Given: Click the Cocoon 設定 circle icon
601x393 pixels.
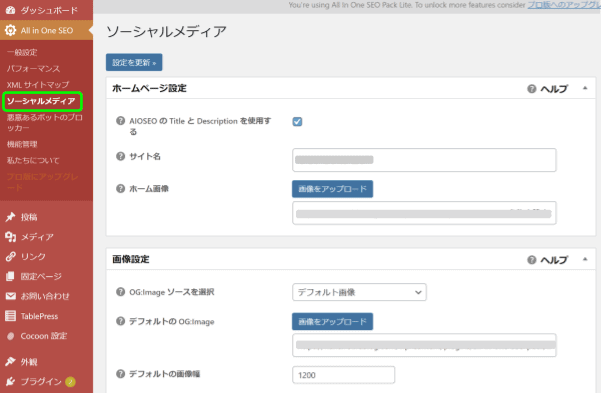Looking at the screenshot, I should [11, 336].
